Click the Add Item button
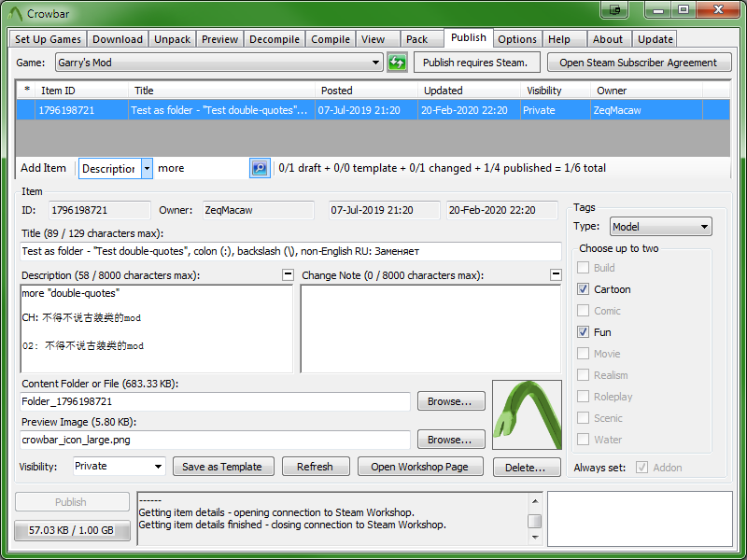The width and height of the screenshot is (747, 560). (43, 168)
